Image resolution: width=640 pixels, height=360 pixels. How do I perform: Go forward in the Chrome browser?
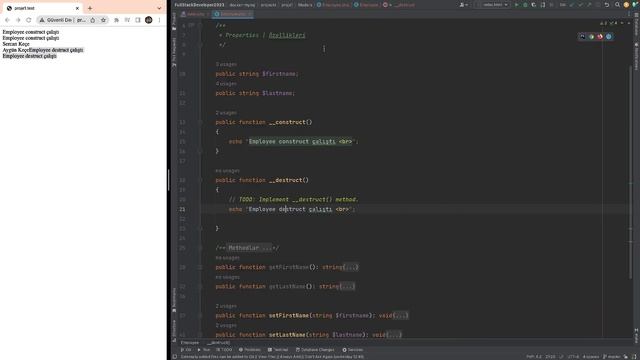tap(18, 20)
